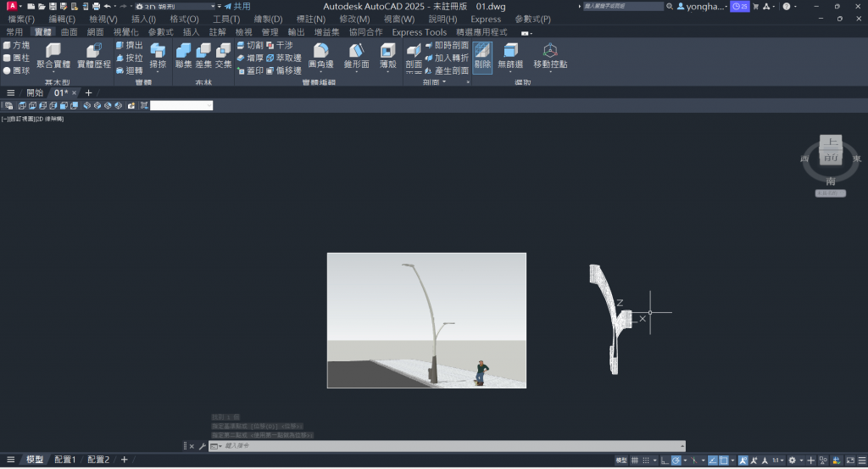Toggle grid display in status bar
Viewport: 868px width, 469px height.
pos(635,461)
